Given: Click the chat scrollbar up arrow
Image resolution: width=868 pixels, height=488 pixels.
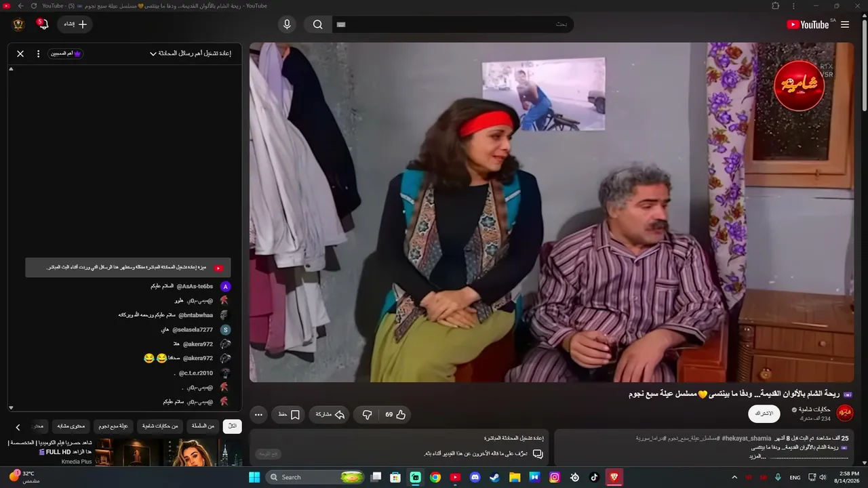Looking at the screenshot, I should coord(11,69).
